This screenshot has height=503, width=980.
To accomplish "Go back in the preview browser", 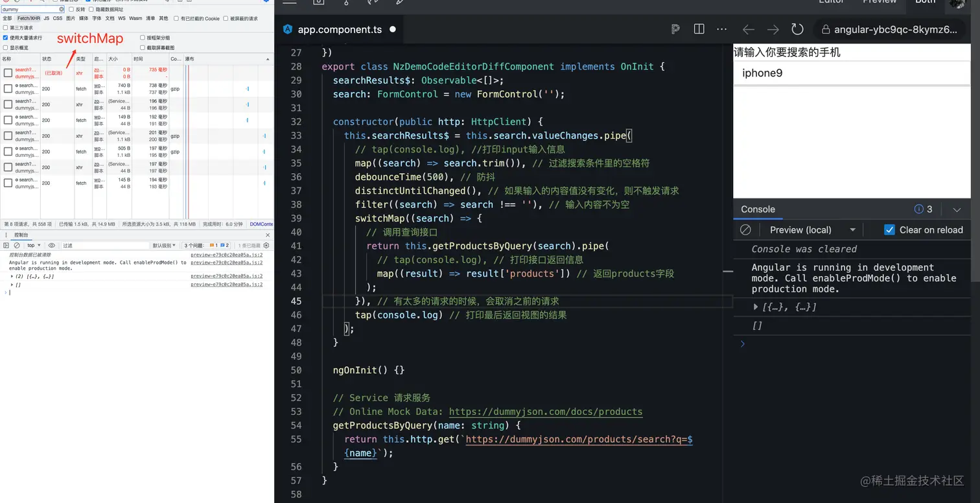I will [749, 29].
